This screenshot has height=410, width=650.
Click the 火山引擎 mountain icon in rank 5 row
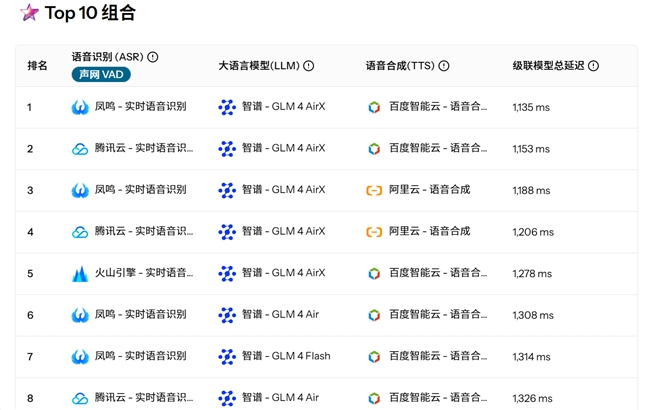tap(80, 274)
